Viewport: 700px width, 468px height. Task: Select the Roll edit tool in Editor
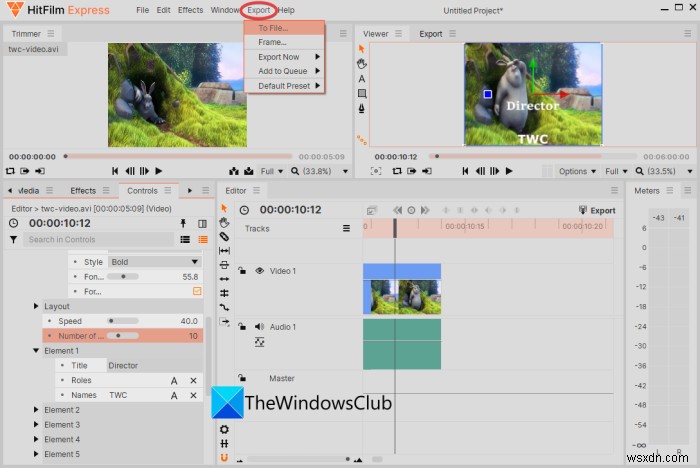point(224,293)
